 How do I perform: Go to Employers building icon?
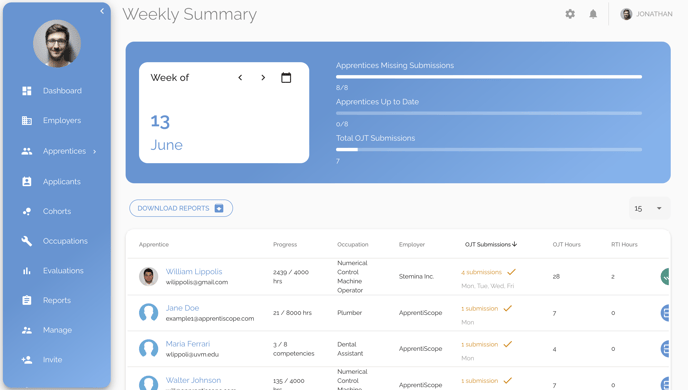27,121
